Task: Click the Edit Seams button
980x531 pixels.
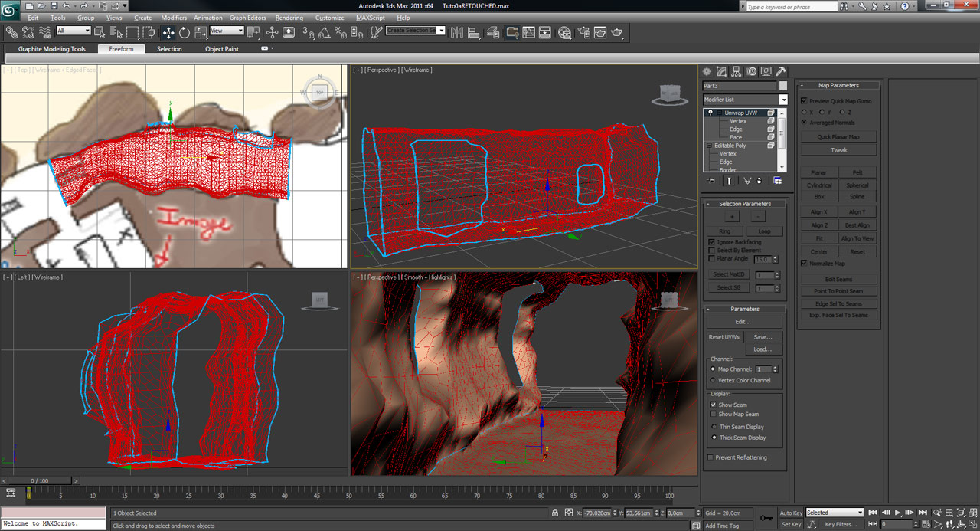Action: [838, 280]
